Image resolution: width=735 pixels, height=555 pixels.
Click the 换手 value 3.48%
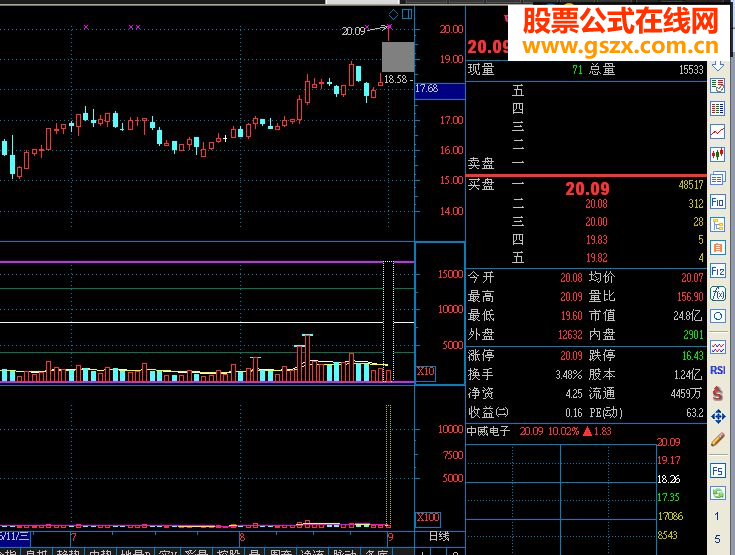point(569,375)
